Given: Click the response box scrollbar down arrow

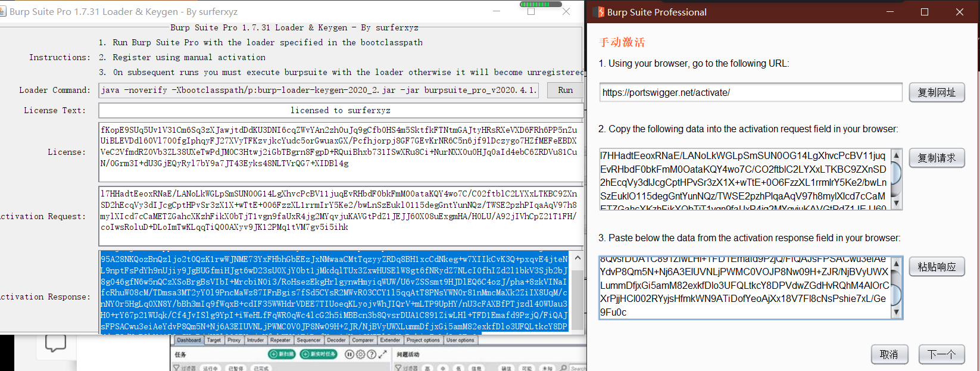Looking at the screenshot, I should 896,313.
